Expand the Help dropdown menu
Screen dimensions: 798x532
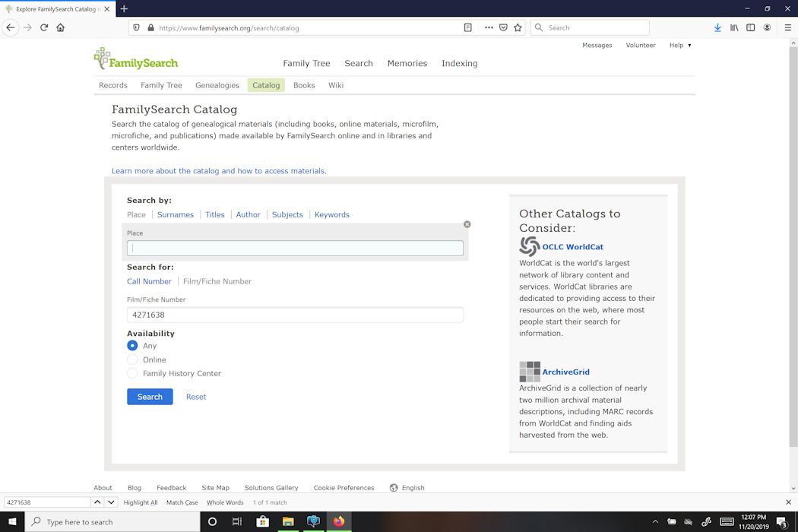tap(680, 46)
